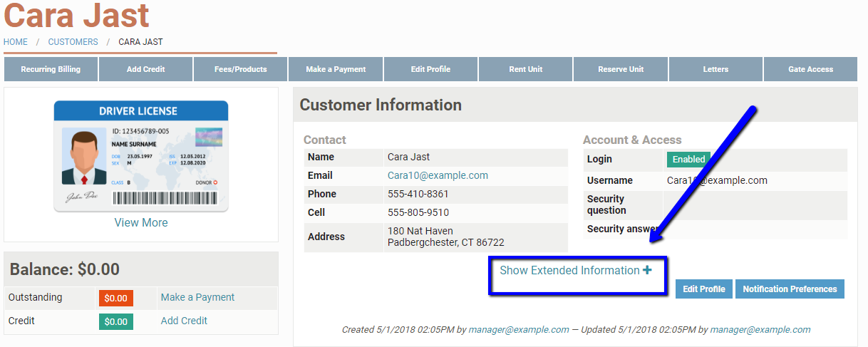Click Add Credit in the action bar
Viewport: 868px width, 347px height.
point(145,69)
